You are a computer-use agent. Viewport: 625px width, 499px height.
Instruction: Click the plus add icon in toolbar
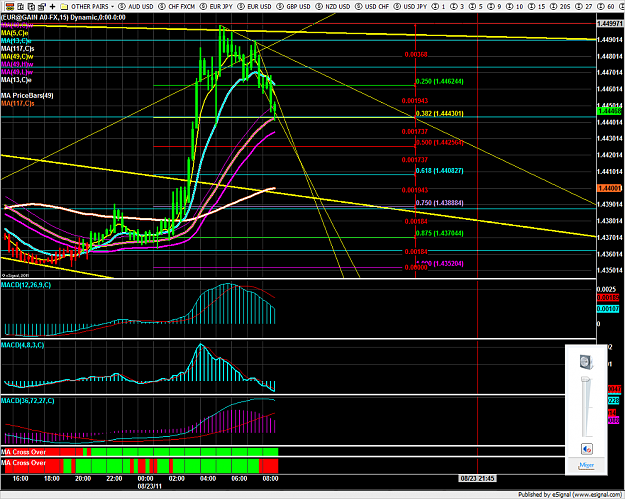click(52, 6)
